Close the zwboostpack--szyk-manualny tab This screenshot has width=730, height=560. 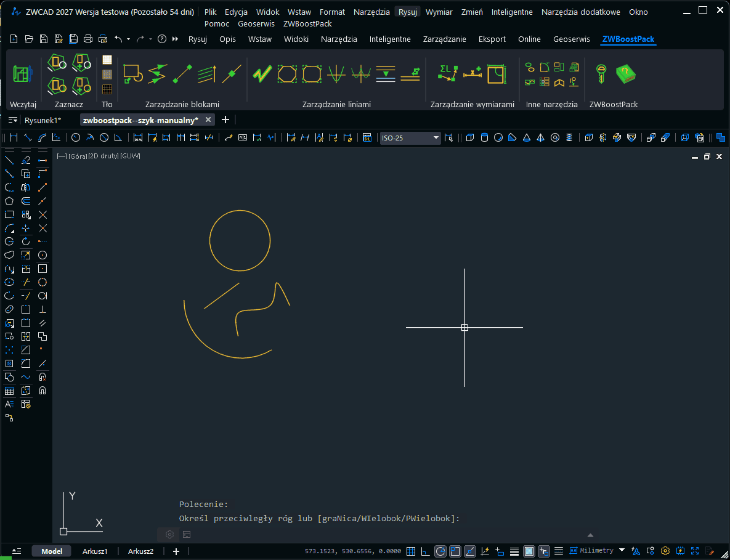208,120
